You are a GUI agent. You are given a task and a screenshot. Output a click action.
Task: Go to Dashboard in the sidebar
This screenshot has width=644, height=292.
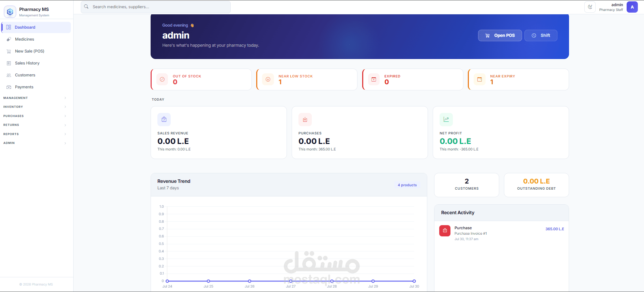[36, 27]
